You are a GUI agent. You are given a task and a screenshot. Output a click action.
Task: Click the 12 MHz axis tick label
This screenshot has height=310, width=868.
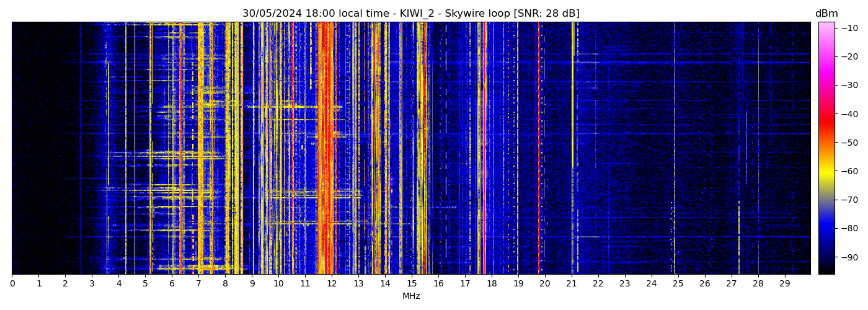332,284
